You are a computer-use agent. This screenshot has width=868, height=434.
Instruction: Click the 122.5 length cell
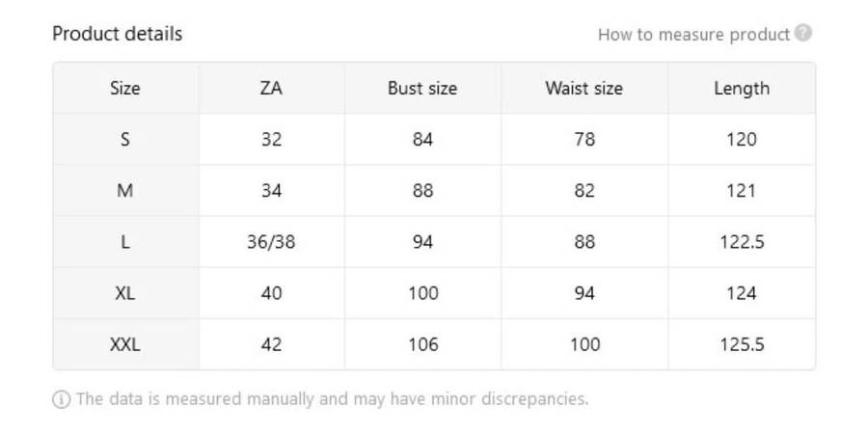(741, 242)
